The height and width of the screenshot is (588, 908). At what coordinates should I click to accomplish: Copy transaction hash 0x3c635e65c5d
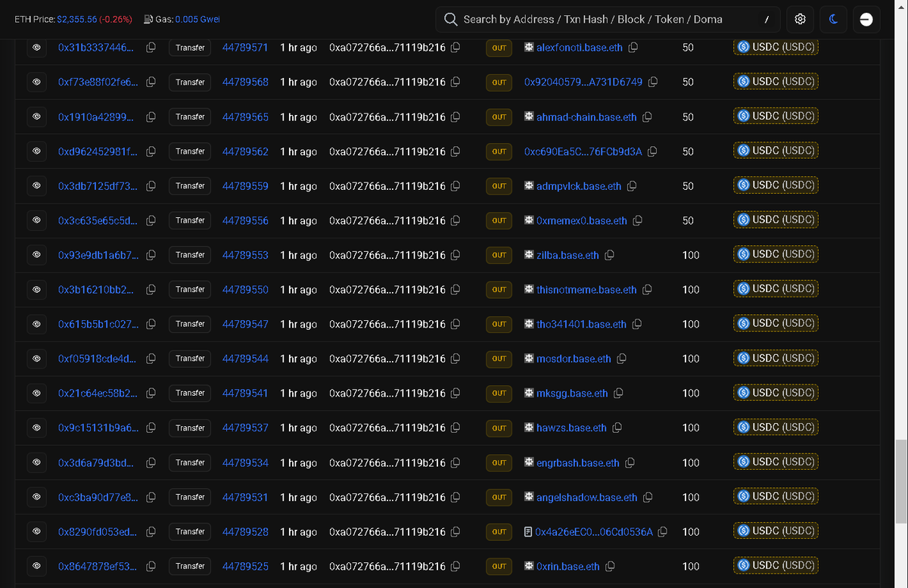pyautogui.click(x=151, y=221)
